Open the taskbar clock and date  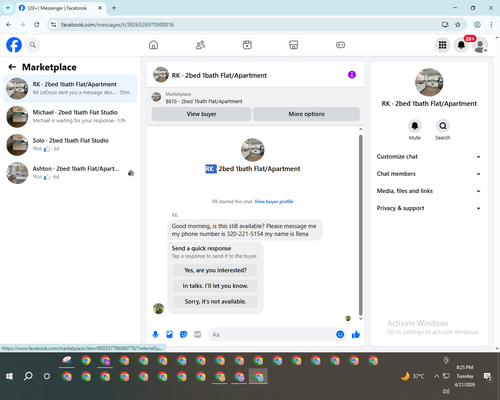pos(465,376)
